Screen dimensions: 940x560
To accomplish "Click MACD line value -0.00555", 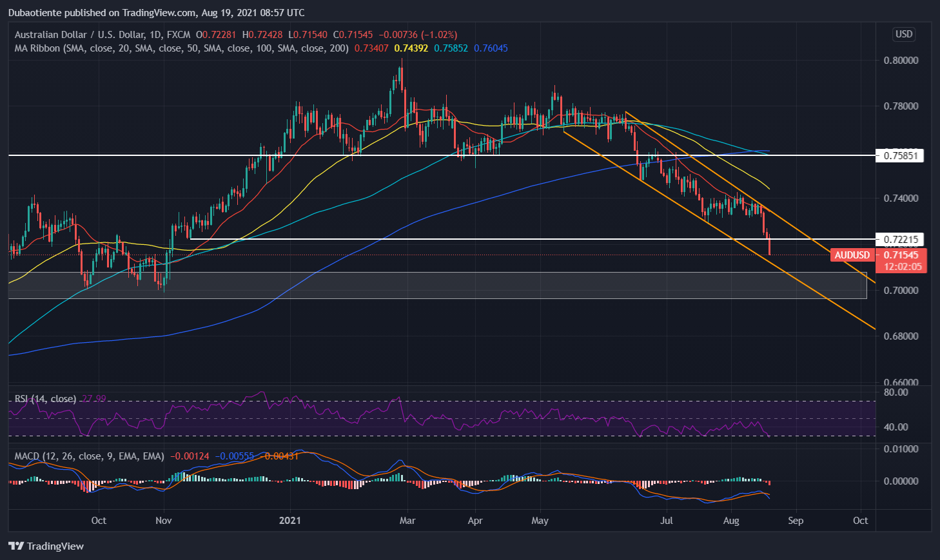I will coord(234,456).
